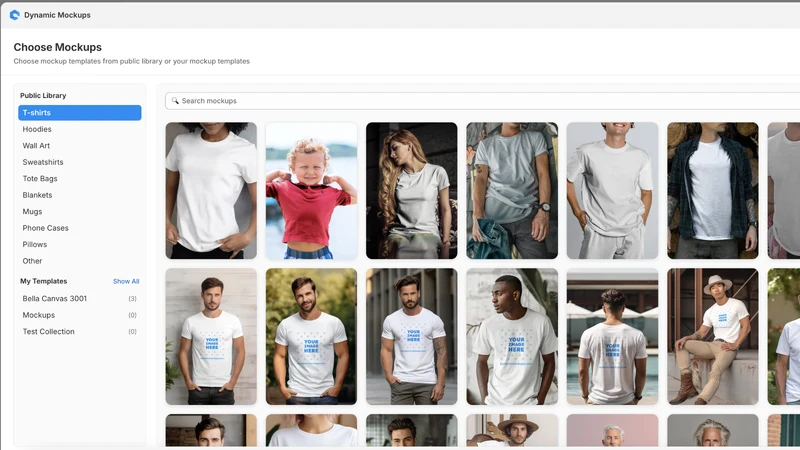Open the Mockups collection
800x450 pixels.
80,315
